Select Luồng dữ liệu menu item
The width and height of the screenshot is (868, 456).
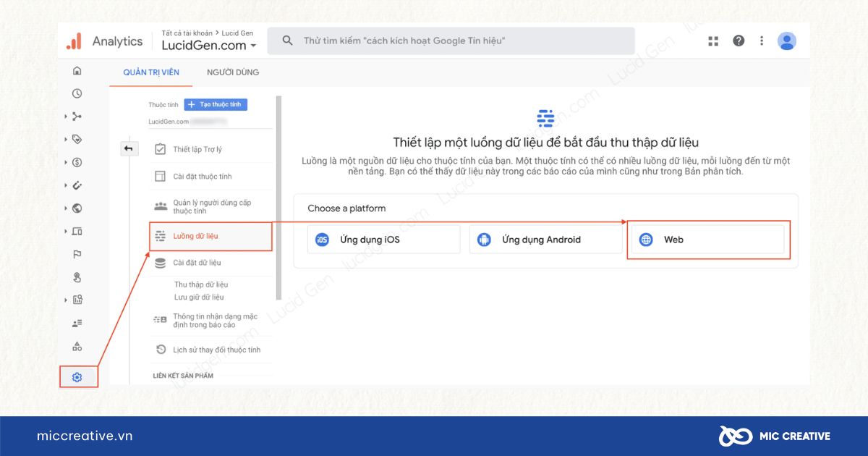[x=210, y=236]
